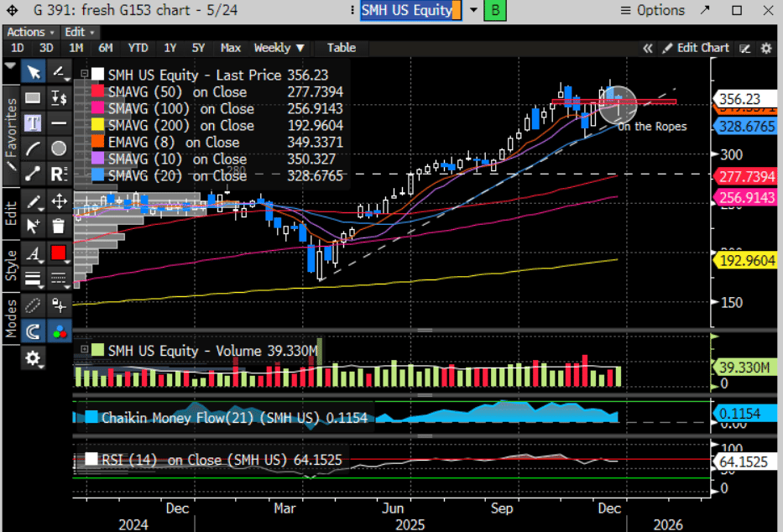Screen dimensions: 783x532
Task: Select the R regression tool
Action: click(60, 174)
